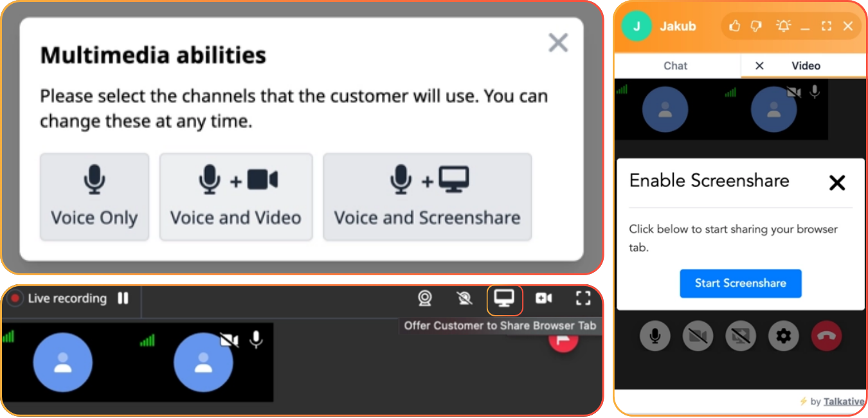Offer customer to share browser tab
Viewport: 868px width, 418px height.
pos(504,298)
